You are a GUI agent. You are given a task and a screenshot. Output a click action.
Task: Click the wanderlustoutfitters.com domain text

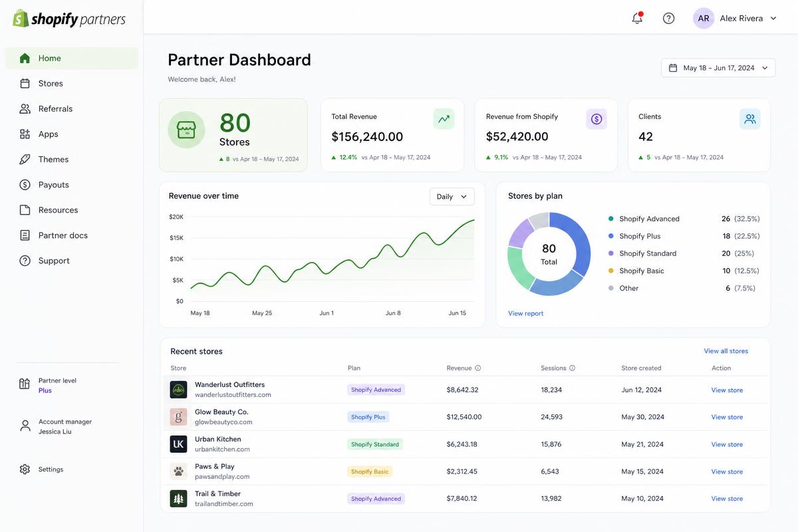(x=233, y=395)
